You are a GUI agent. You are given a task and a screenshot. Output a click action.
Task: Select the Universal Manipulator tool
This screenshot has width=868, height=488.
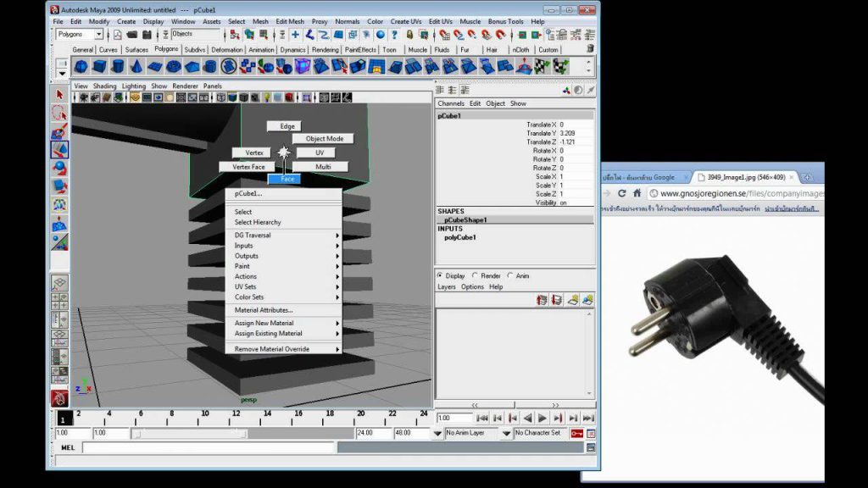[59, 205]
